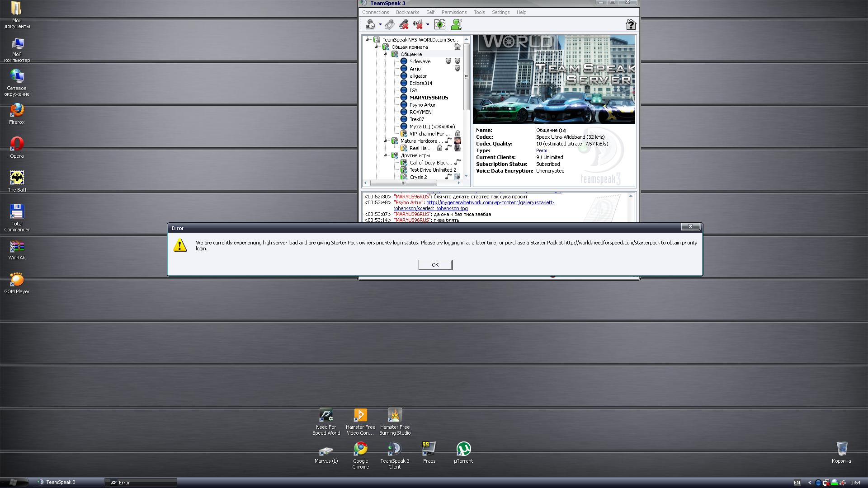The width and height of the screenshot is (868, 488).
Task: Open the Permissions menu
Action: point(454,12)
